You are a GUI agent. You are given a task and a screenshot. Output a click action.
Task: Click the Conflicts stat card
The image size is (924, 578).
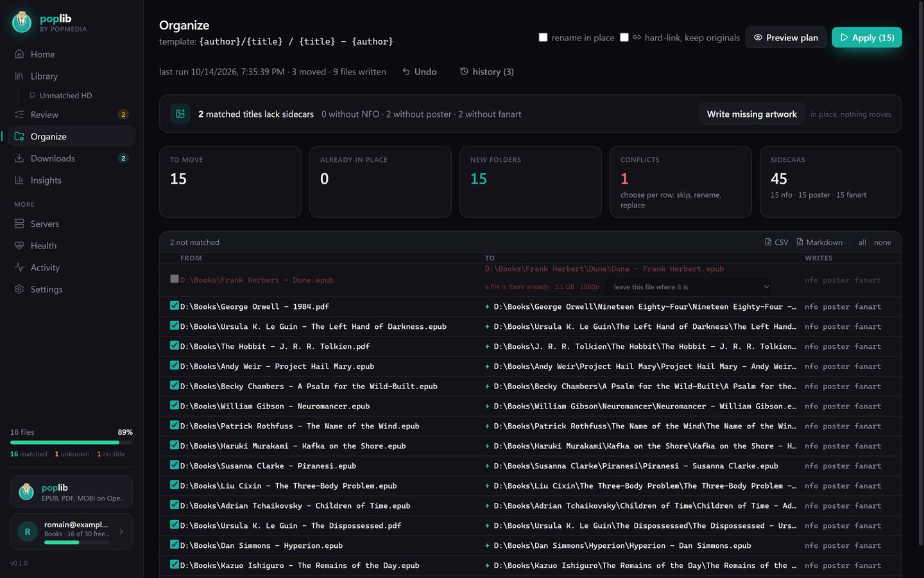click(680, 182)
